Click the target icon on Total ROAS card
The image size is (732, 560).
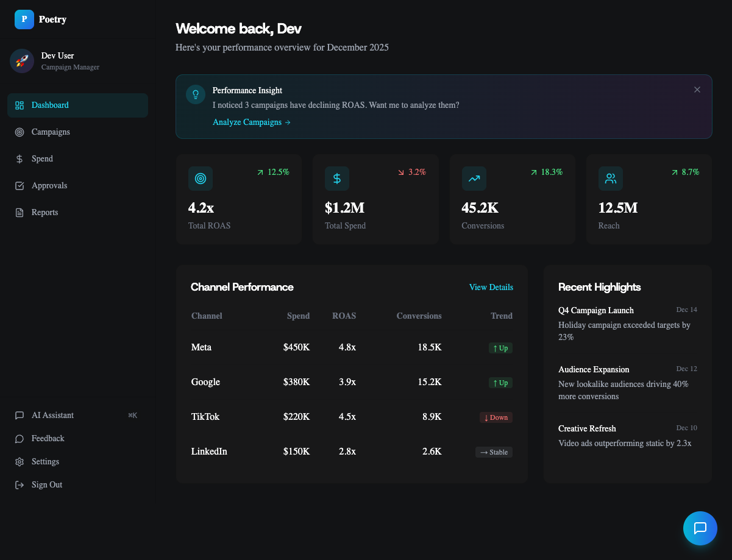pos(201,179)
